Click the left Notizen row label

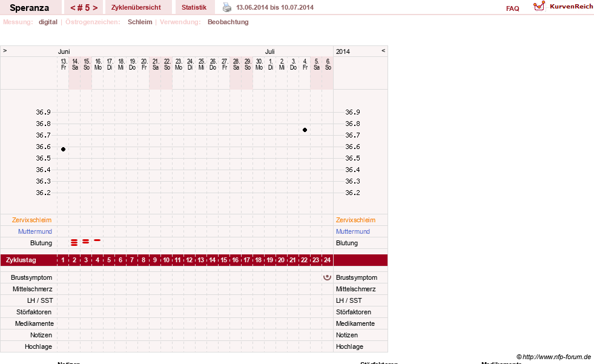click(41, 335)
